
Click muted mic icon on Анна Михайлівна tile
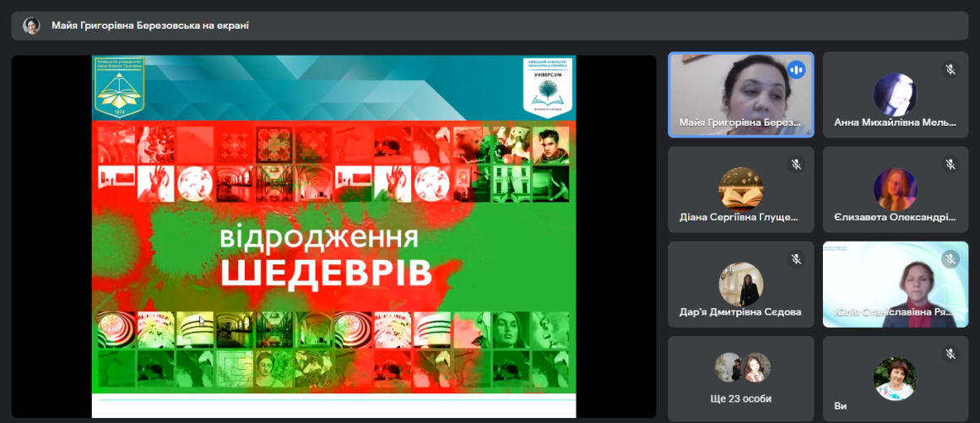coord(950,69)
